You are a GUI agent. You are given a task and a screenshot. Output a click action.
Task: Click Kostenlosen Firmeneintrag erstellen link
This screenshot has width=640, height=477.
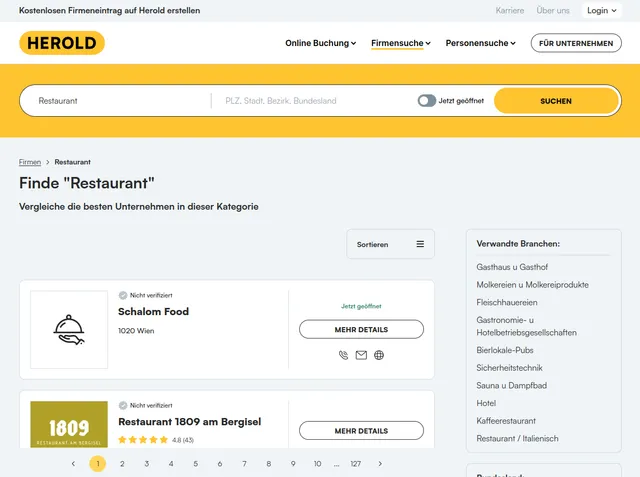coord(109,11)
